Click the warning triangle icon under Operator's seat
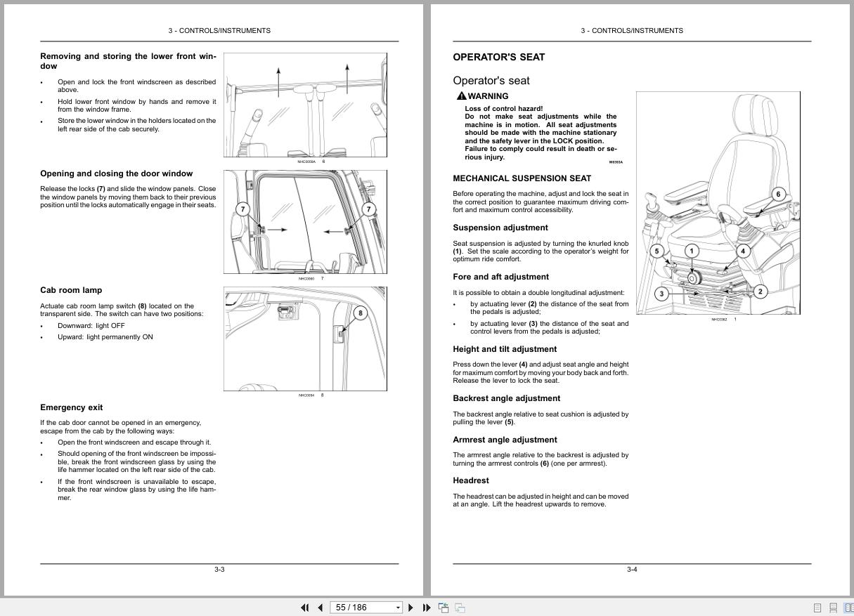Screen dimensions: 854x616 point(460,96)
